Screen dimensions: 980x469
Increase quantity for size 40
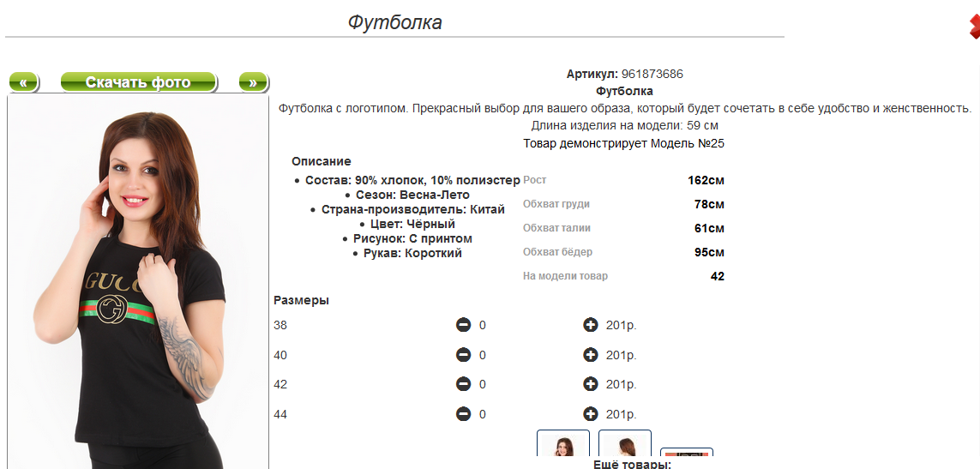coord(591,355)
